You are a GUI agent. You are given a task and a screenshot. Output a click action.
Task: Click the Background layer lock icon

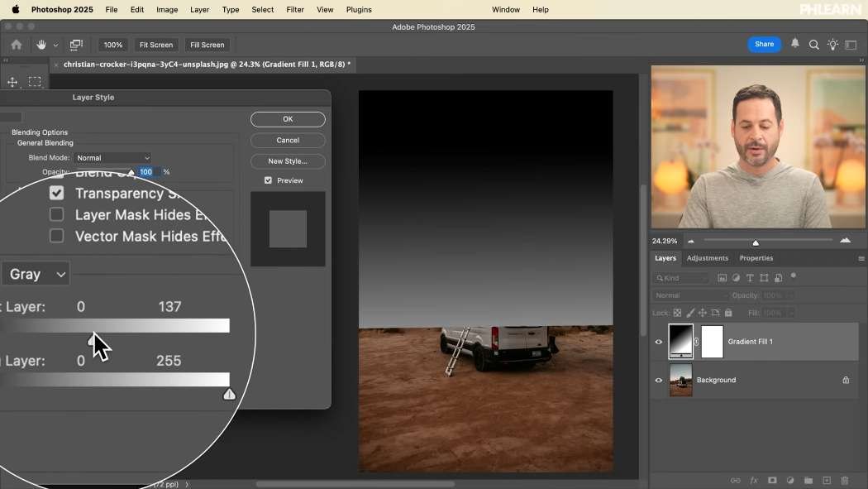point(846,380)
